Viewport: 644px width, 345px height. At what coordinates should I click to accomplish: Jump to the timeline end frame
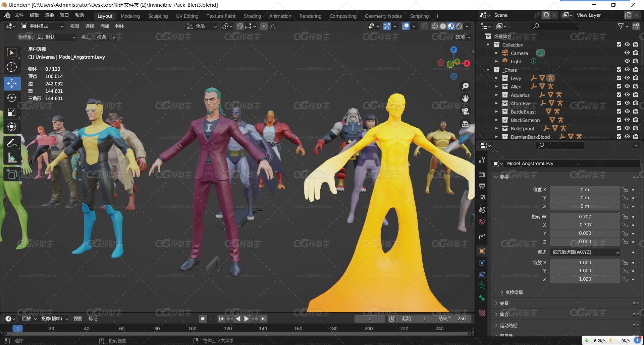[x=263, y=319]
